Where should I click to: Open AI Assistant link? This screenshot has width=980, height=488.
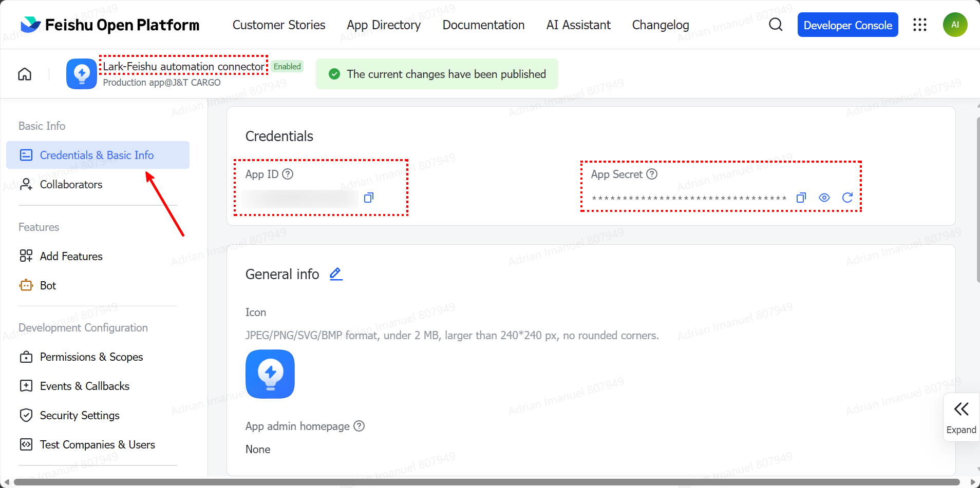coord(578,25)
